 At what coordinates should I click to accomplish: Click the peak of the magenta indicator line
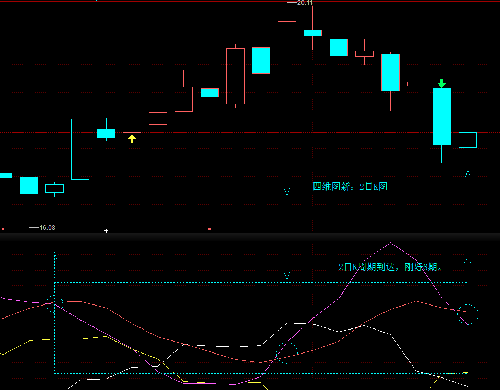coord(390,243)
